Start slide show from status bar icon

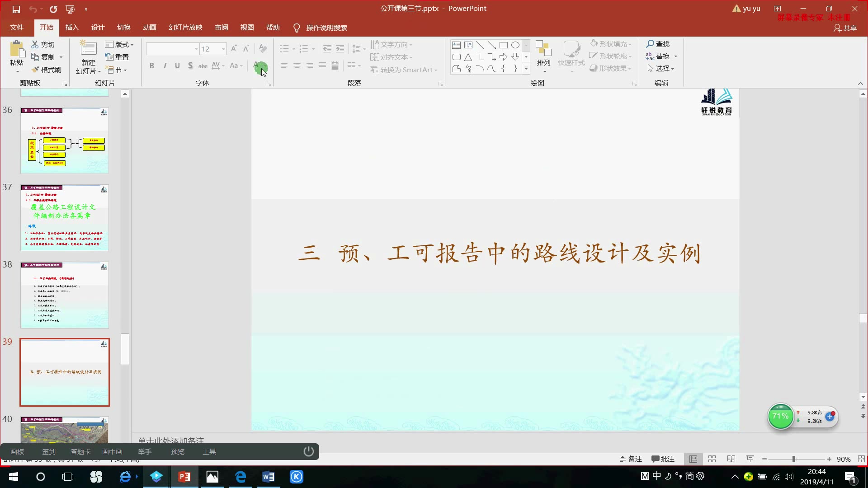click(x=750, y=459)
